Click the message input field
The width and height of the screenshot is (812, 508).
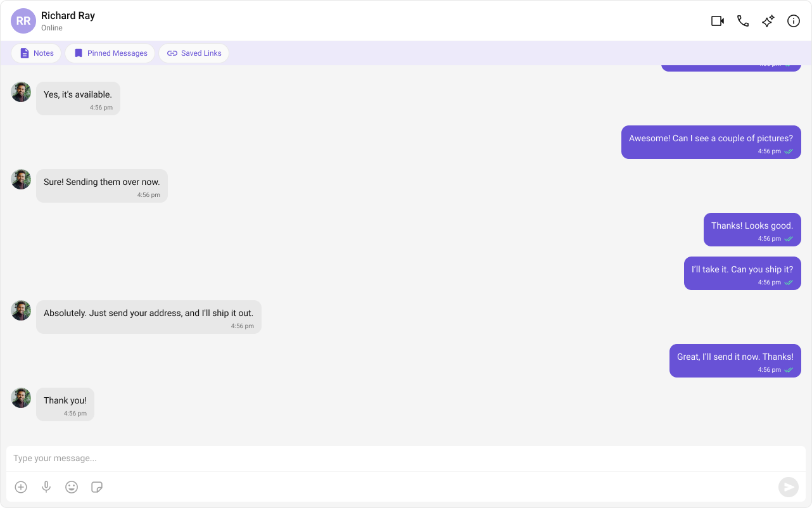click(x=406, y=459)
